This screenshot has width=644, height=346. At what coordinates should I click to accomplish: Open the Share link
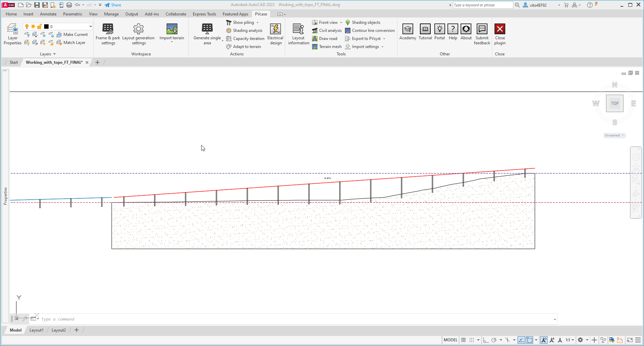coord(113,5)
